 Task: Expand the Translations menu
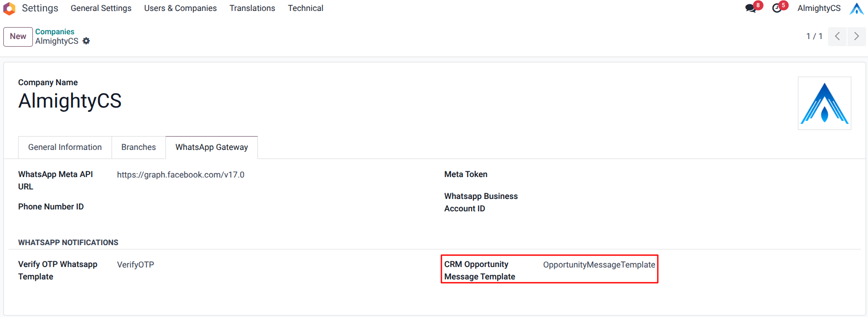tap(252, 8)
